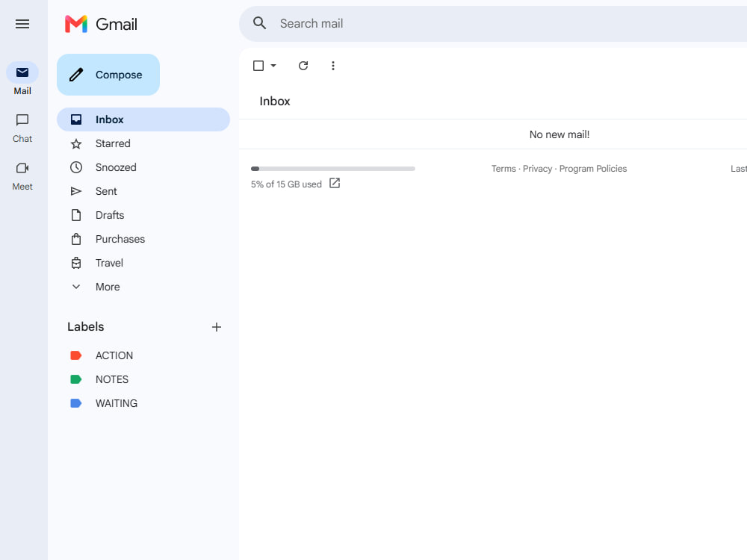This screenshot has width=747, height=560.
Task: Click the Compose pencil icon
Action: (x=76, y=75)
